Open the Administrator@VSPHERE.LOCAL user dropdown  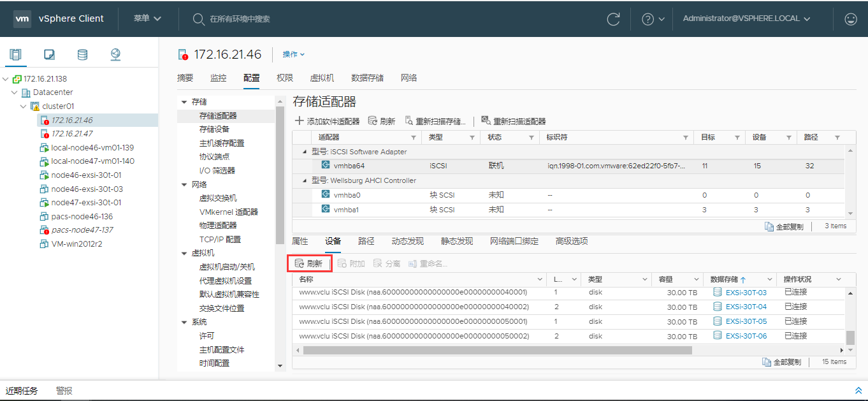(x=746, y=18)
